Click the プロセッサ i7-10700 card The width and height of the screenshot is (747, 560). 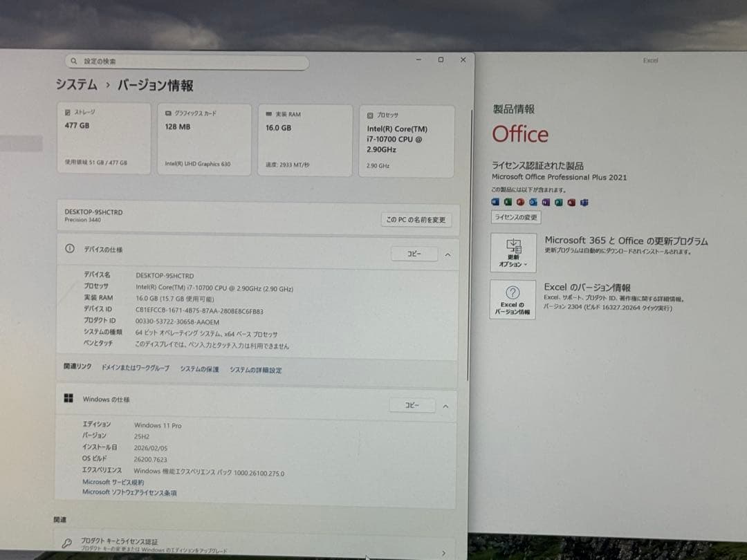pyautogui.click(x=407, y=142)
